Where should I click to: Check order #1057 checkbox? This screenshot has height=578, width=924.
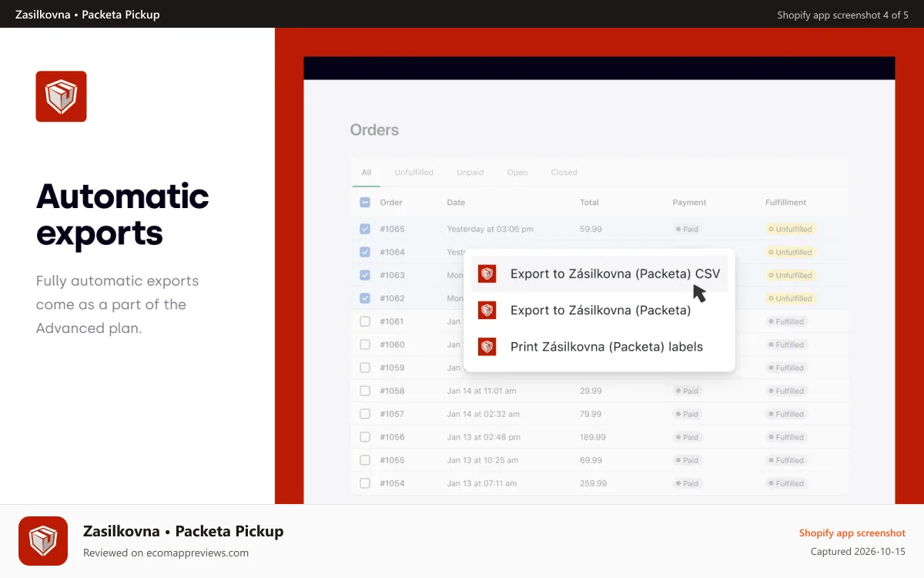(x=365, y=414)
